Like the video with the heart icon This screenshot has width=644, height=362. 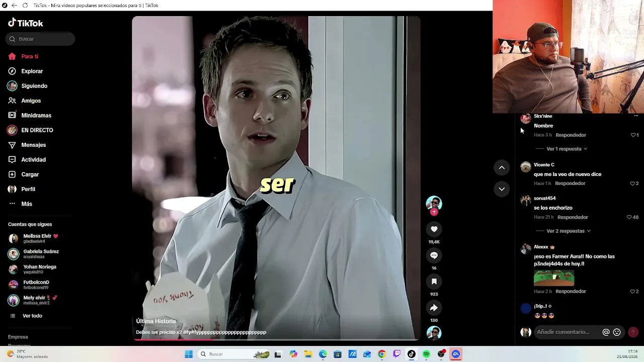click(434, 229)
